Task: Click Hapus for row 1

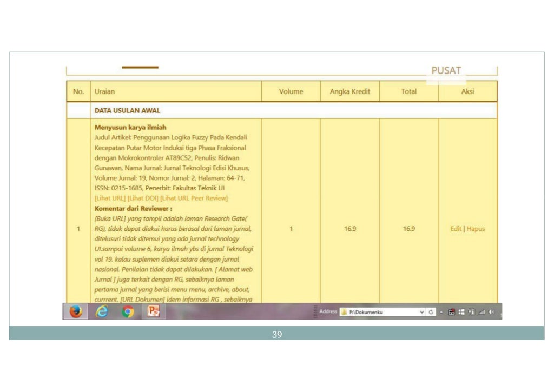Action: (476, 229)
